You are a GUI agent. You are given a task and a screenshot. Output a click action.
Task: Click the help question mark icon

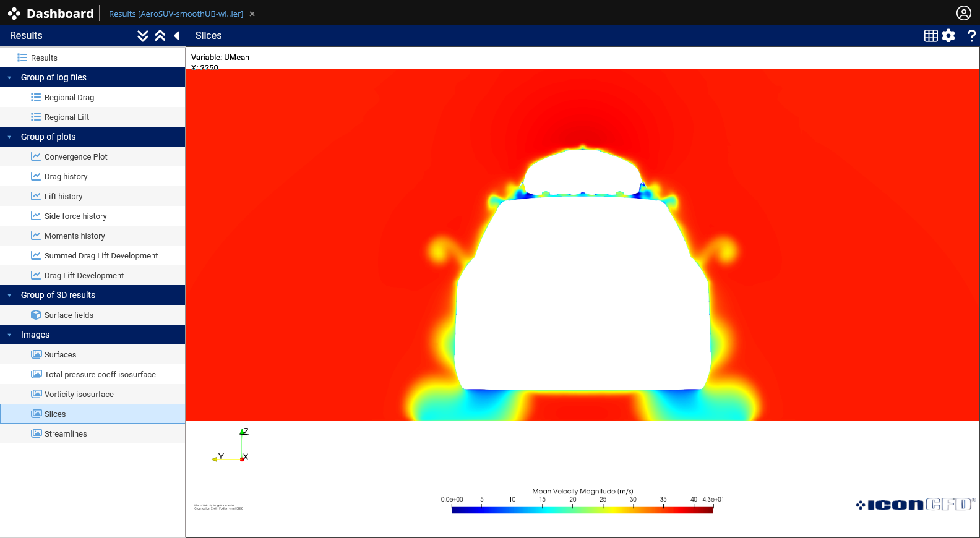[x=971, y=36]
